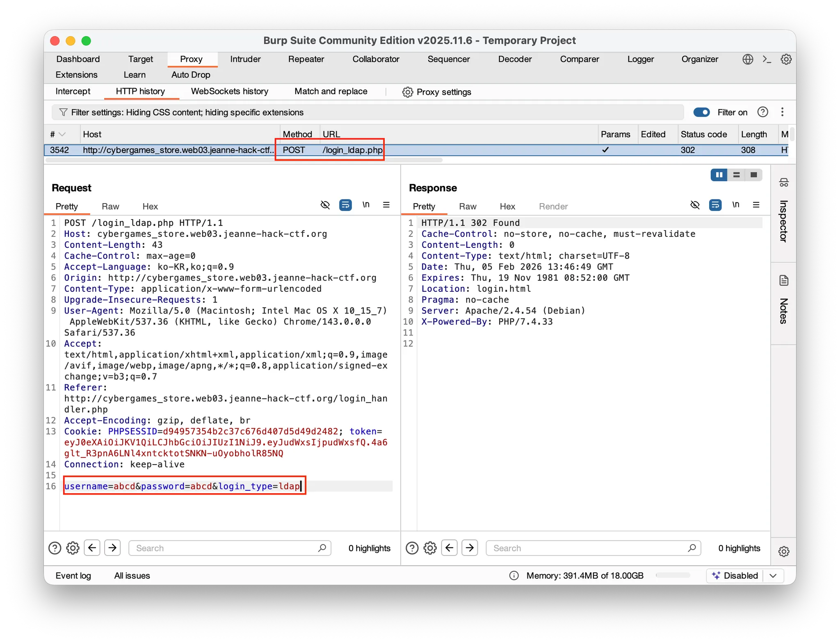Open the Event log
The height and width of the screenshot is (643, 840).
pyautogui.click(x=73, y=575)
